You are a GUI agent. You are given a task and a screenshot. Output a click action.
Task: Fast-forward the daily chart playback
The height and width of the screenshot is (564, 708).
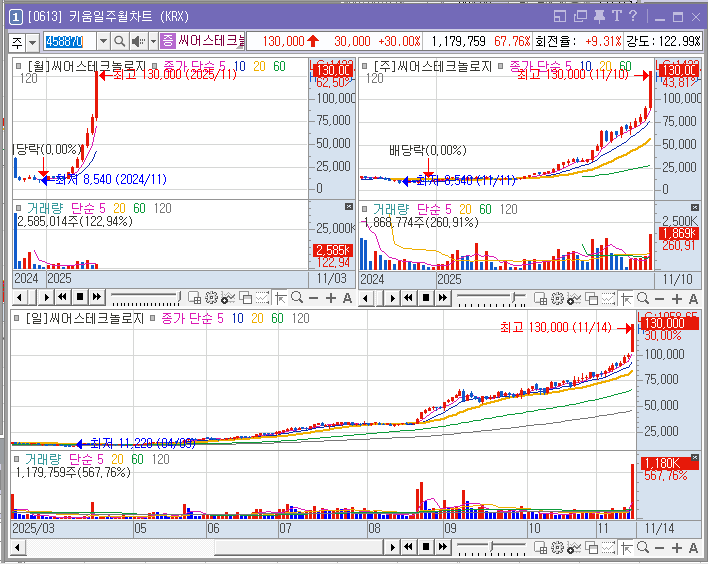[x=443, y=547]
